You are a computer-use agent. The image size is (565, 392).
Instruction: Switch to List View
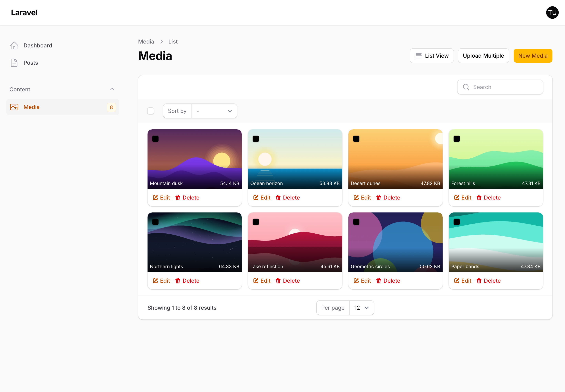(x=431, y=56)
